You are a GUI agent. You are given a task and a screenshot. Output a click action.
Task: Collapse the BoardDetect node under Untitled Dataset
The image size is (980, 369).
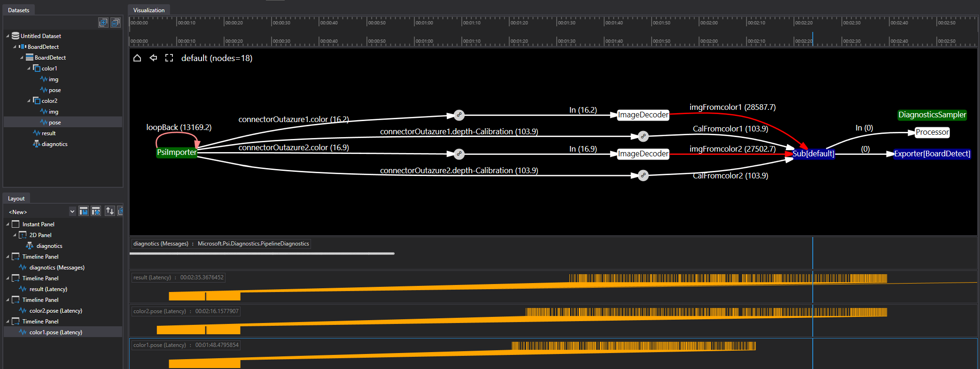(15, 46)
